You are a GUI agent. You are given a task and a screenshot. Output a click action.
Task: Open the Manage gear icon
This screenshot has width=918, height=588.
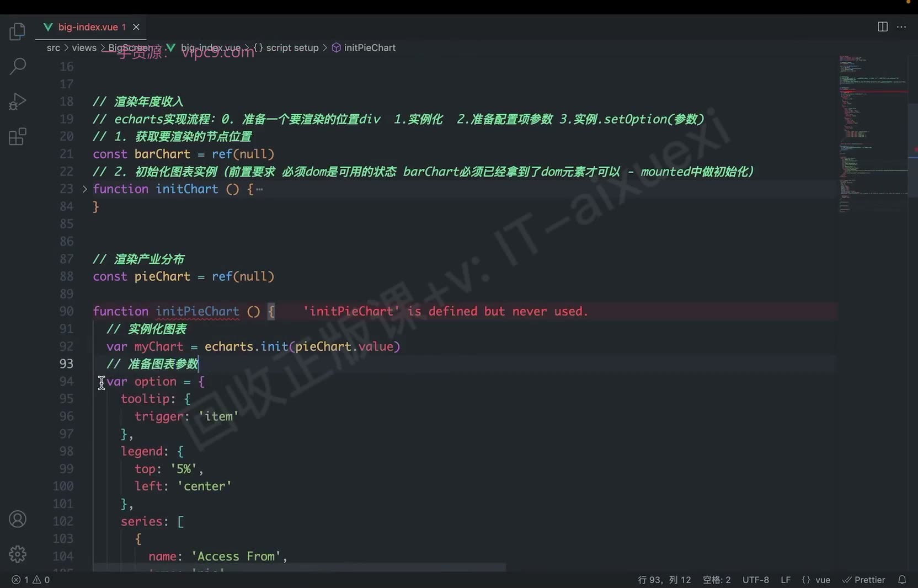(x=18, y=554)
